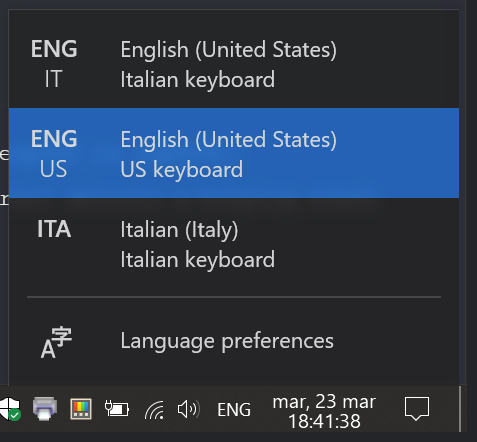Click the Language preferences character icon
This screenshot has height=442, width=477.
tap(56, 343)
